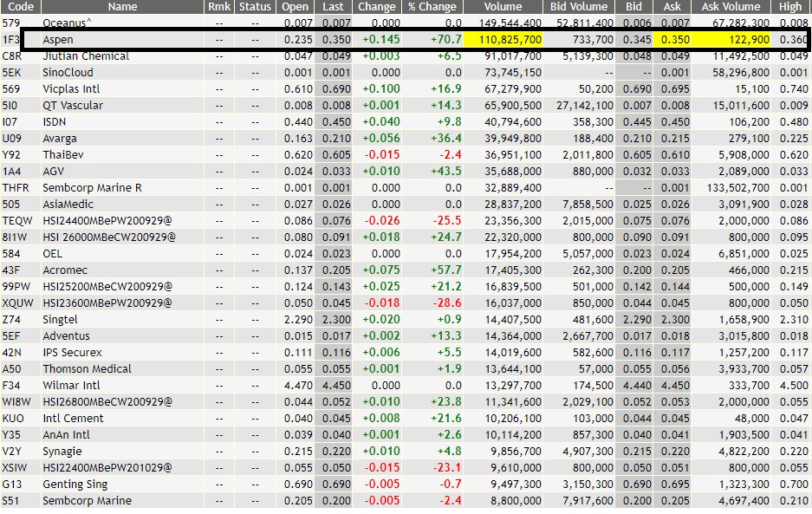Image resolution: width=812 pixels, height=514 pixels.
Task: Select HSI26800MBeCW200929@ warrant name
Action: [107, 402]
